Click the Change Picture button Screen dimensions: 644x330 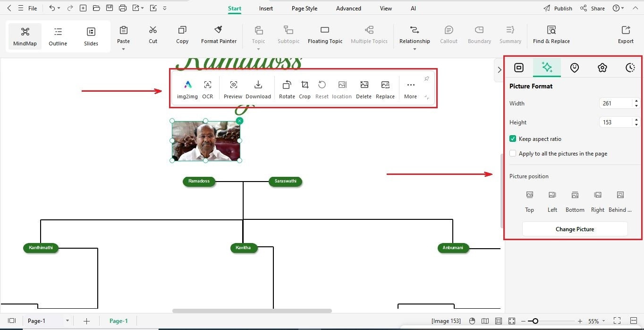[575, 229]
